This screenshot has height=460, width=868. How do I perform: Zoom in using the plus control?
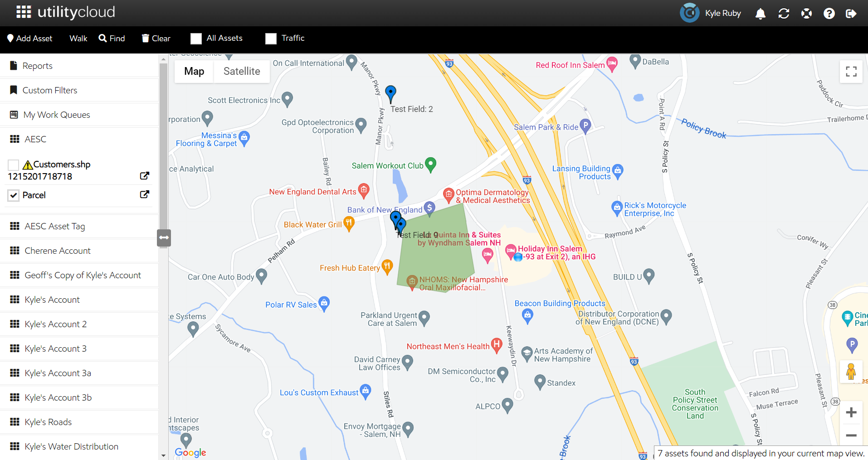tap(851, 412)
